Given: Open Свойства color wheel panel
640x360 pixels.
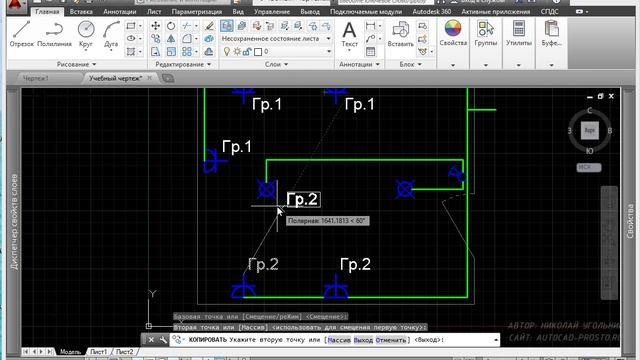Looking at the screenshot, I should pyautogui.click(x=453, y=34).
